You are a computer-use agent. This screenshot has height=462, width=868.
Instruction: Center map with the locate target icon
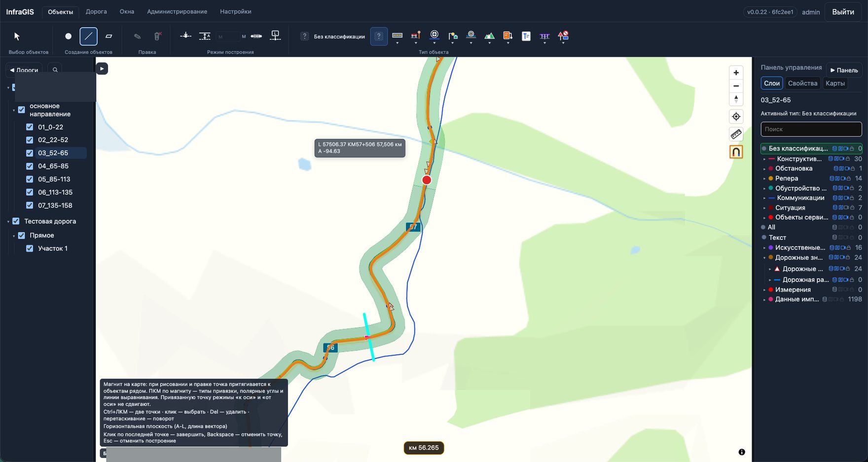(736, 116)
